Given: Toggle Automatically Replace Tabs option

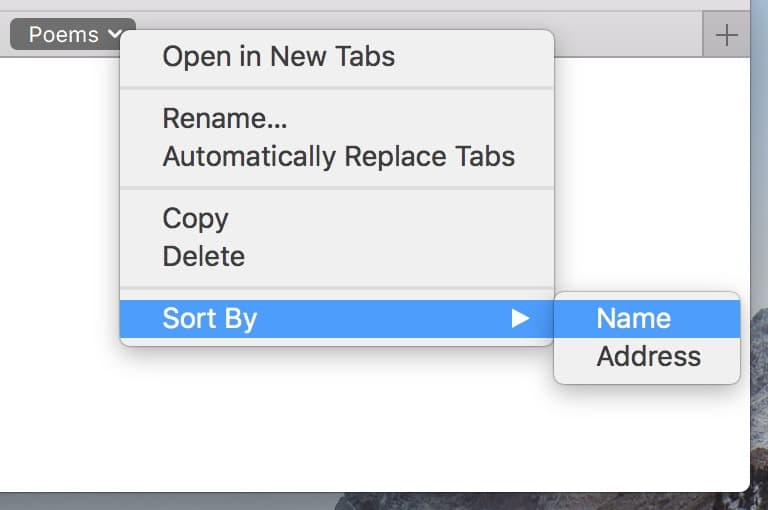Looking at the screenshot, I should point(338,157).
